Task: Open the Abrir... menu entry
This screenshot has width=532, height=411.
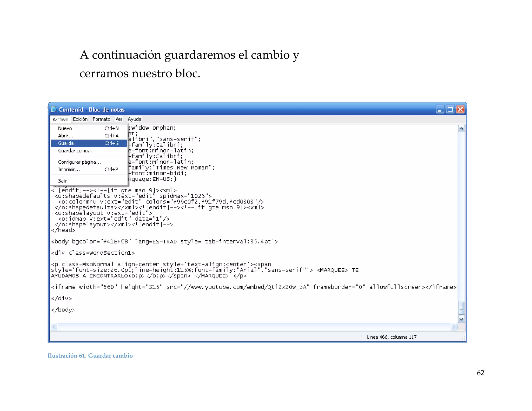Action: point(66,136)
